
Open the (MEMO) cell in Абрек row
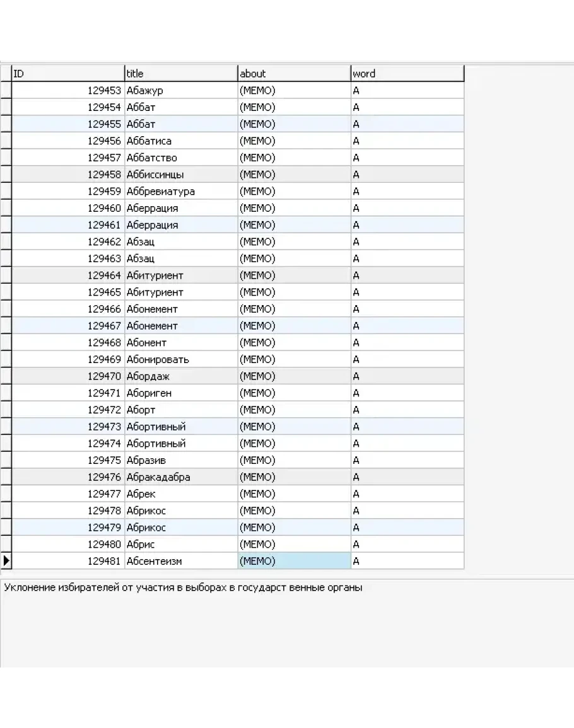(294, 494)
